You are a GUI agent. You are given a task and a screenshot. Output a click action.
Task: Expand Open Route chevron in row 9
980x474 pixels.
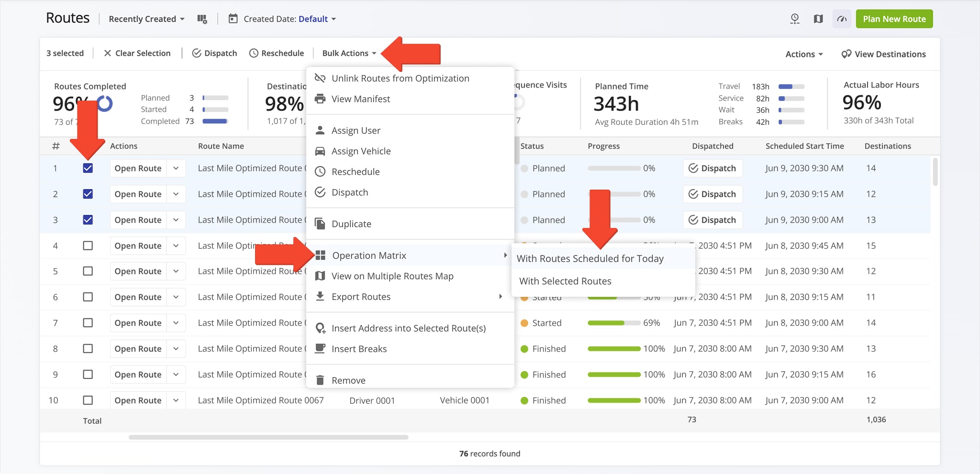click(x=176, y=374)
